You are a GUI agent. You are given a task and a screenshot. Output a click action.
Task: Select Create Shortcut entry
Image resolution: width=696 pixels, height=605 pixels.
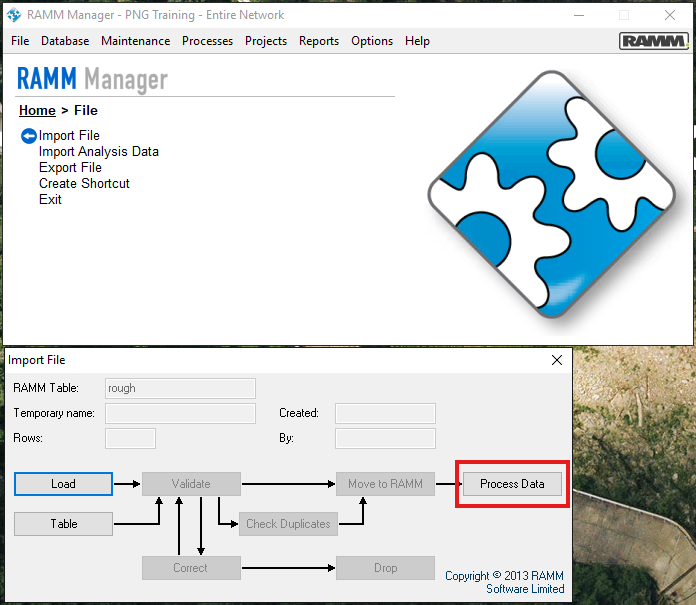click(x=84, y=183)
